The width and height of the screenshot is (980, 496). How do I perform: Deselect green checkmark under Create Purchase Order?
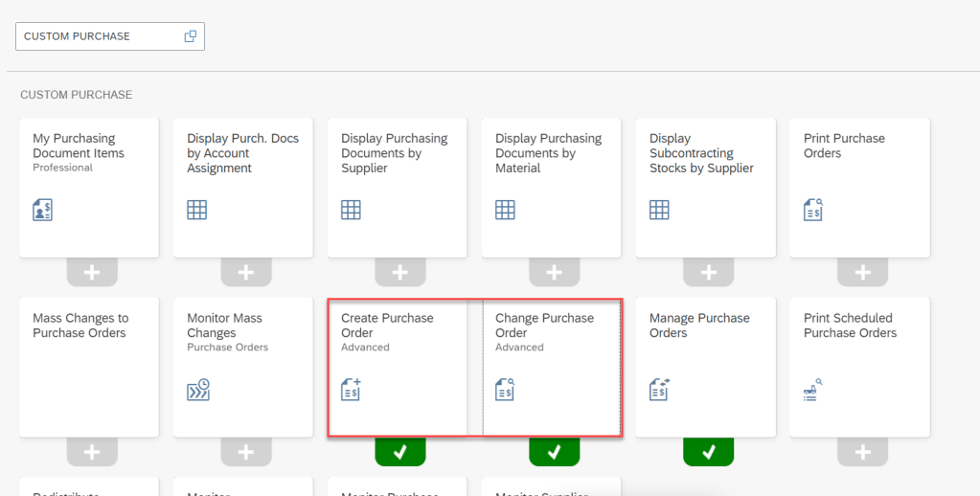400,452
